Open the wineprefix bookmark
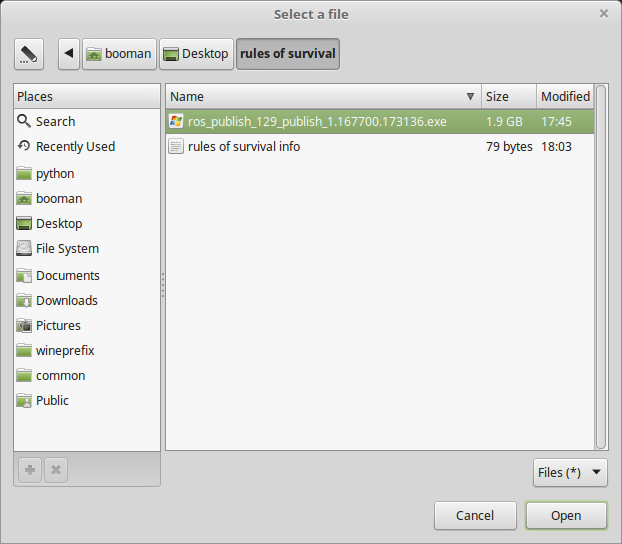This screenshot has width=622, height=544. tap(87, 350)
